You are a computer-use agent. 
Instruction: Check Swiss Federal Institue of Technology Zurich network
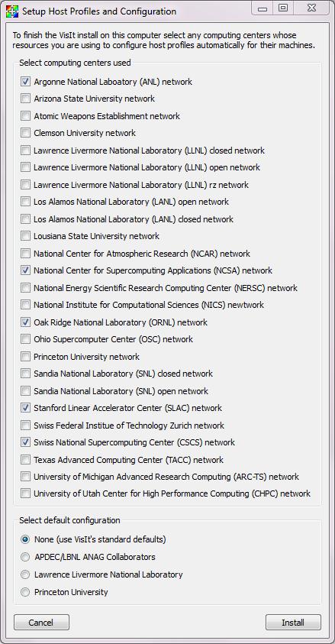[x=26, y=425]
